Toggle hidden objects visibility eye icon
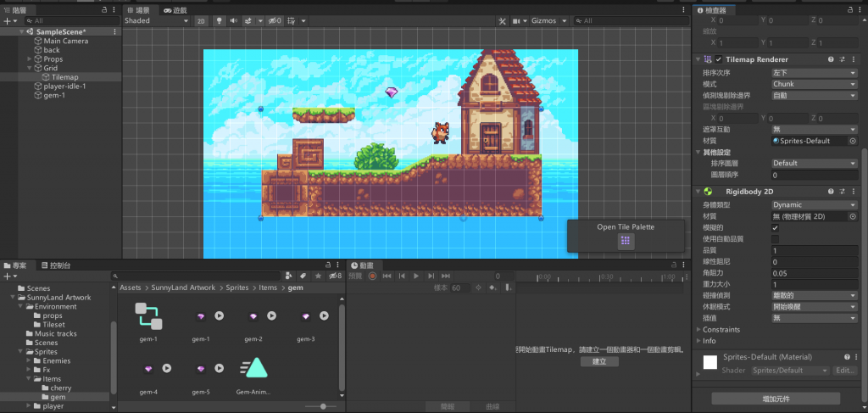The height and width of the screenshot is (413, 868). 275,20
